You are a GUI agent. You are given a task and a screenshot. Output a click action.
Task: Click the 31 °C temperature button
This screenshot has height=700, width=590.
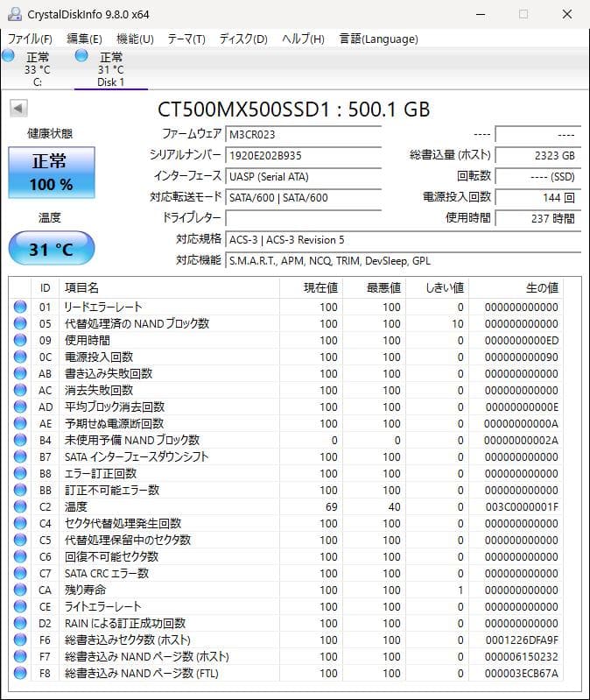pos(52,248)
